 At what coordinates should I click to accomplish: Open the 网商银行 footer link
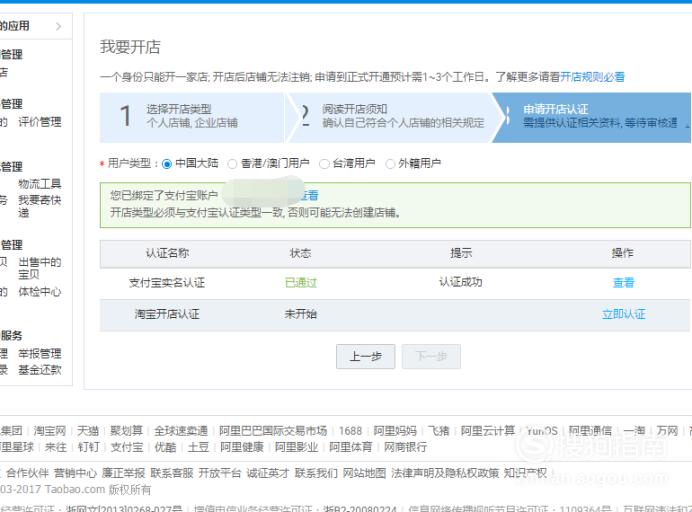coord(405,447)
